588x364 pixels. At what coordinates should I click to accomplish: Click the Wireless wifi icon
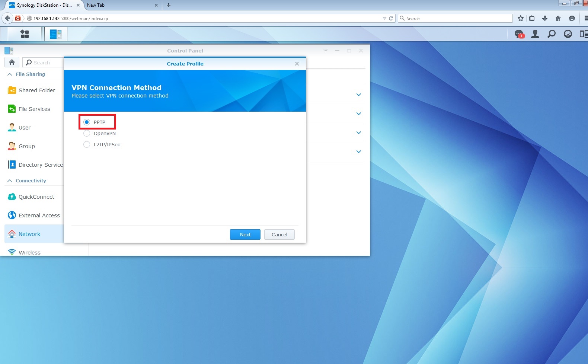[12, 252]
